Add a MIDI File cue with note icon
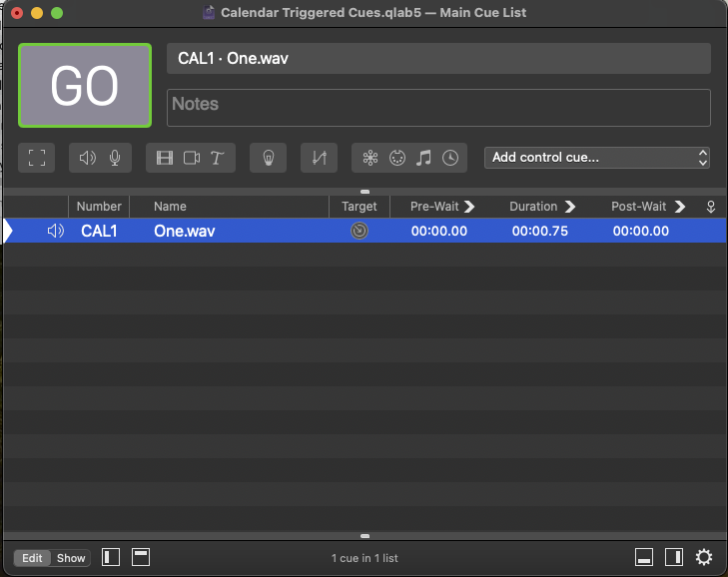The width and height of the screenshot is (728, 577). tap(423, 158)
